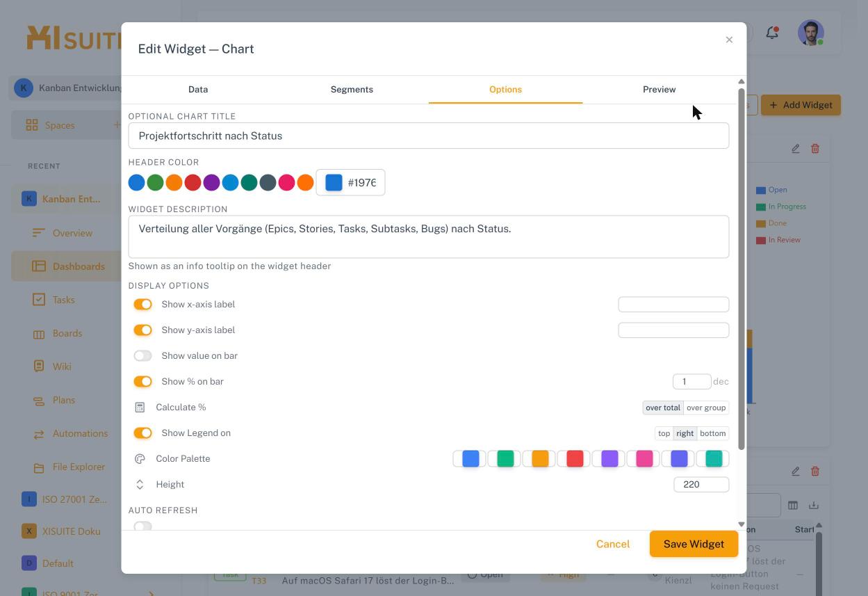Click the teal swatch in Color Palette
This screenshot has height=596, width=868.
714,458
